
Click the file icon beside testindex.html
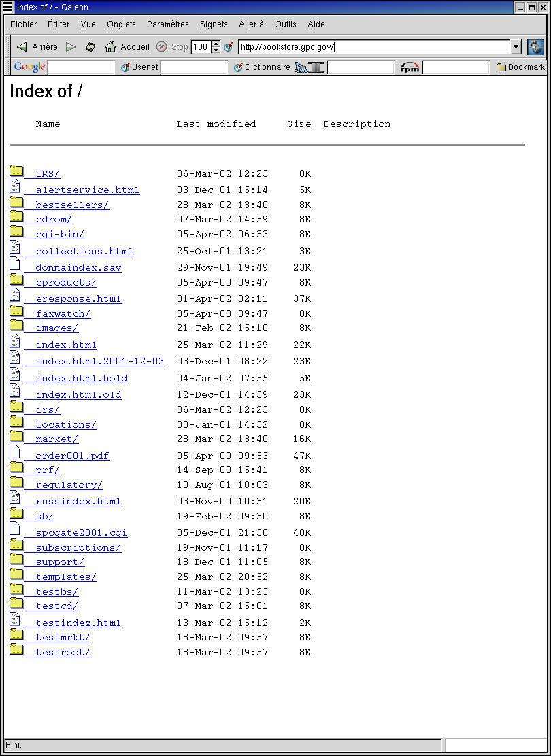click(x=15, y=619)
